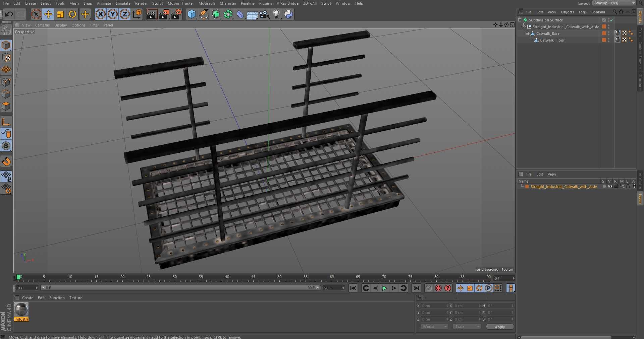Open the Deformer objects icon

(240, 14)
